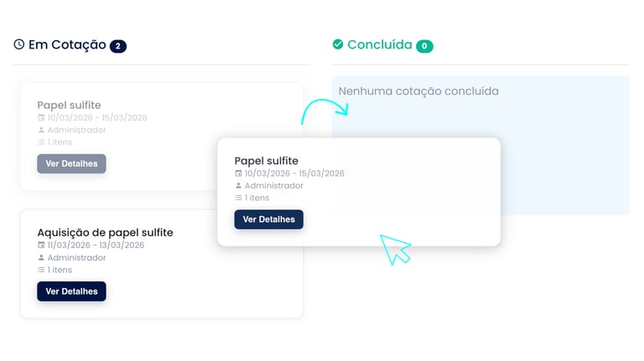Click the clock icon beside Em Cotação
Image resolution: width=644 pixels, height=361 pixels.
pos(19,44)
